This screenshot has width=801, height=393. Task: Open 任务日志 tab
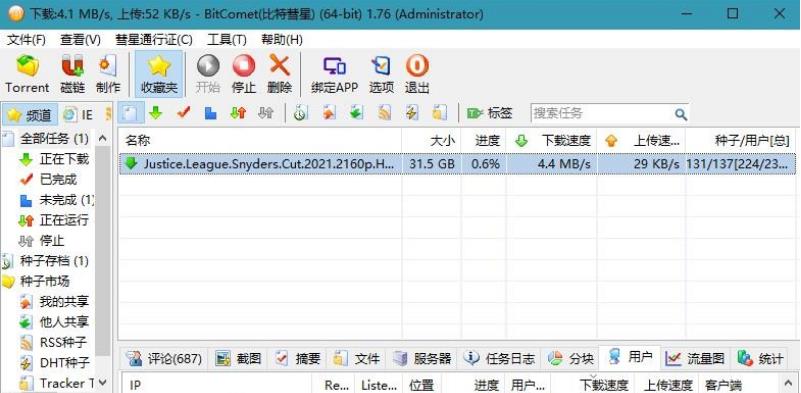coord(500,359)
